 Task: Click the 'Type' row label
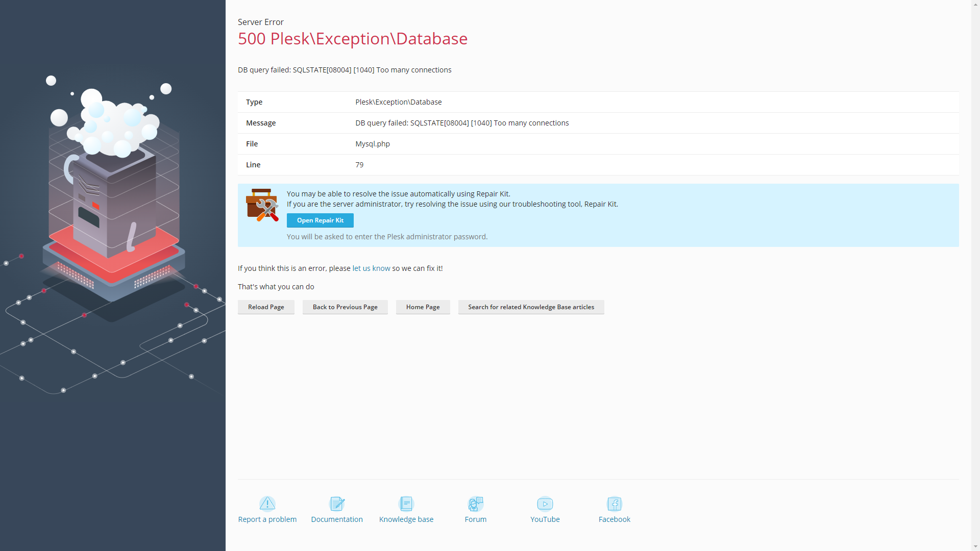coord(254,102)
